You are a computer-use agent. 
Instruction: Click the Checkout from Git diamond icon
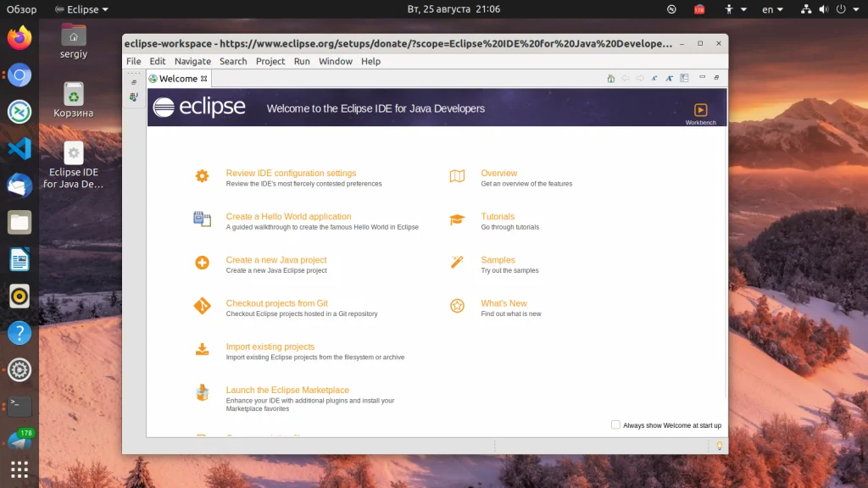click(202, 306)
